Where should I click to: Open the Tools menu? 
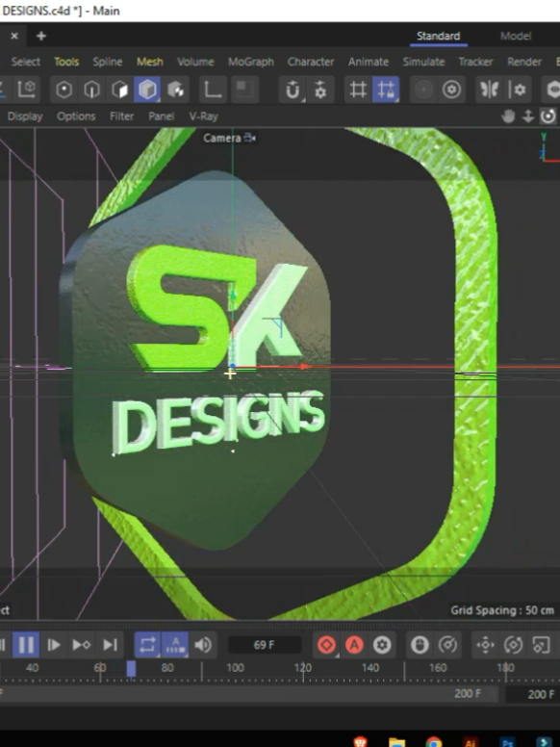(66, 62)
